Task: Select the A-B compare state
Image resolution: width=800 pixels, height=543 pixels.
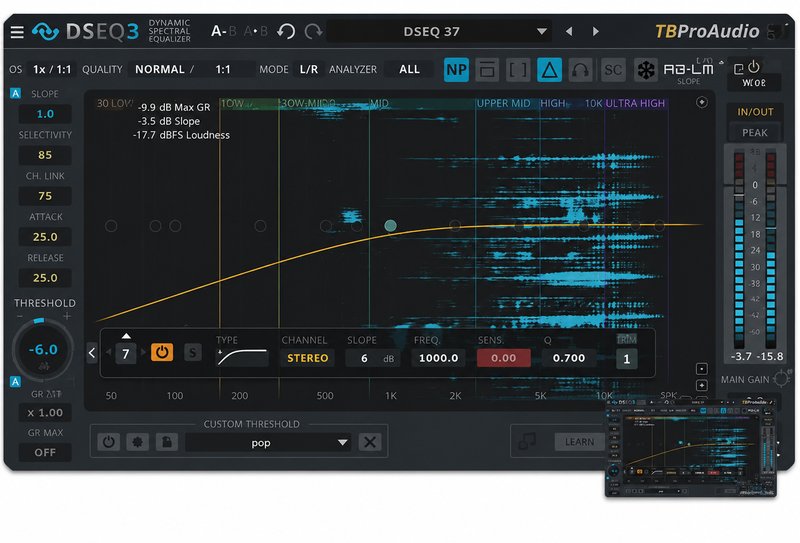Action: pos(223,32)
